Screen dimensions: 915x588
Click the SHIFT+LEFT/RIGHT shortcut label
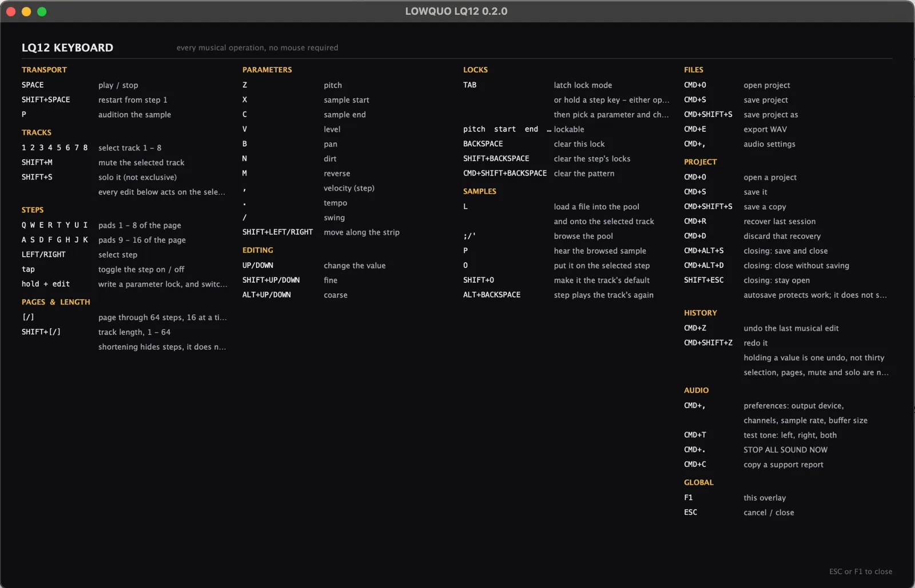[278, 232]
